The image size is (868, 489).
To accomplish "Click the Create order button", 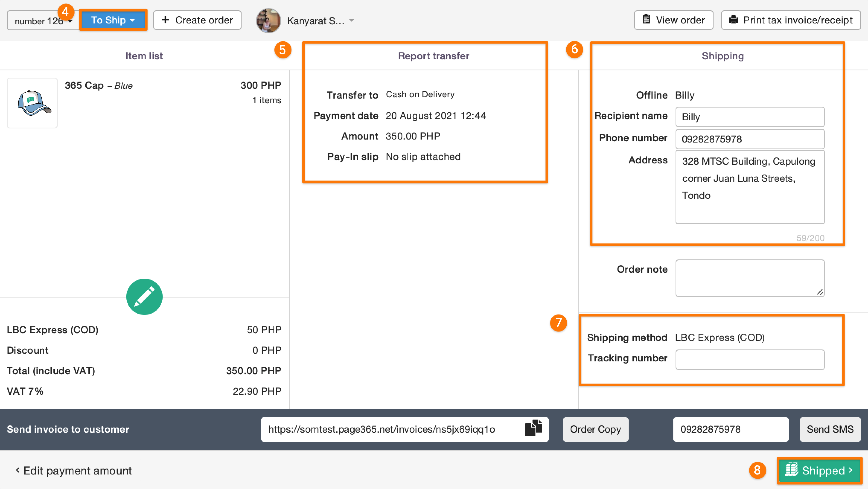I will pos(197,20).
